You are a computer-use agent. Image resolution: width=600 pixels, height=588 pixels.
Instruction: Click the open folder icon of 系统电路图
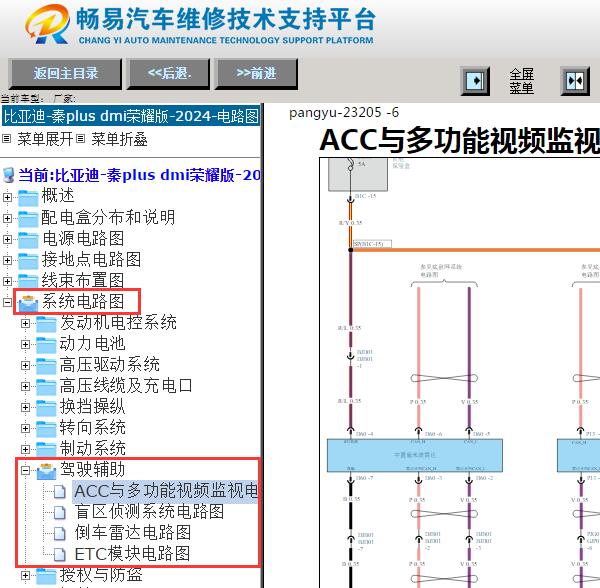pyautogui.click(x=28, y=303)
